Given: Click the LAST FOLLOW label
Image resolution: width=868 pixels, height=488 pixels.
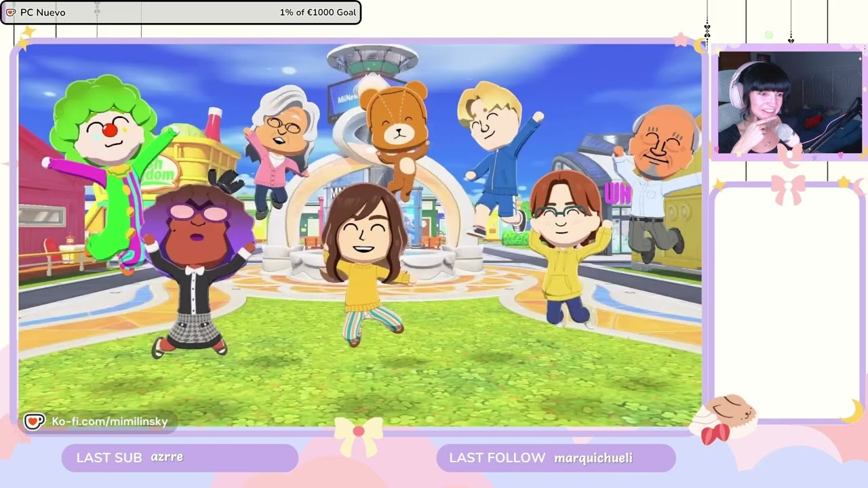Looking at the screenshot, I should [497, 458].
